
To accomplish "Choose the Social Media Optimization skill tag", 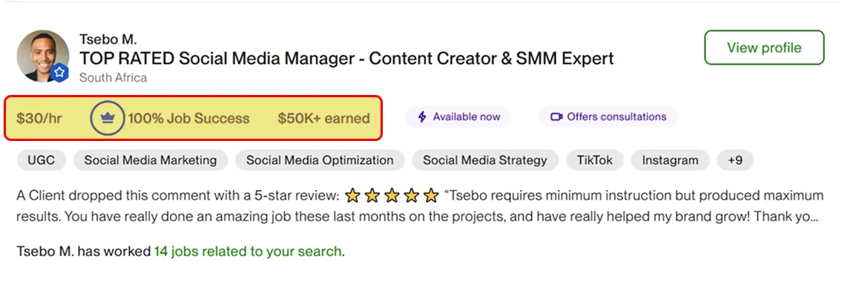I will (x=320, y=160).
